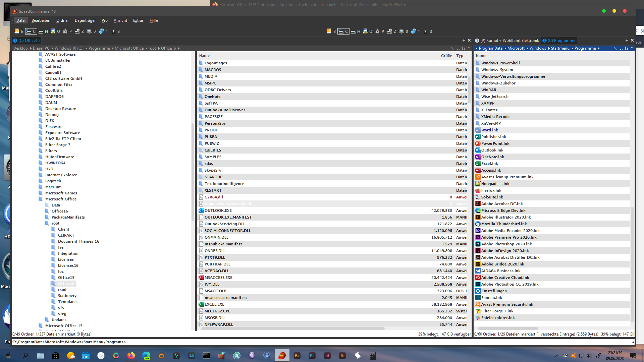Screen dimensions: 644x362
Task: Select drive B in left drive bar
Action: pyautogui.click(x=19, y=31)
